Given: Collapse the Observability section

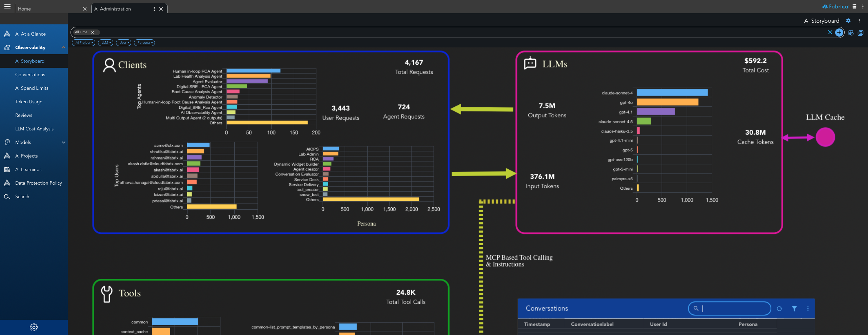Looking at the screenshot, I should tap(63, 47).
